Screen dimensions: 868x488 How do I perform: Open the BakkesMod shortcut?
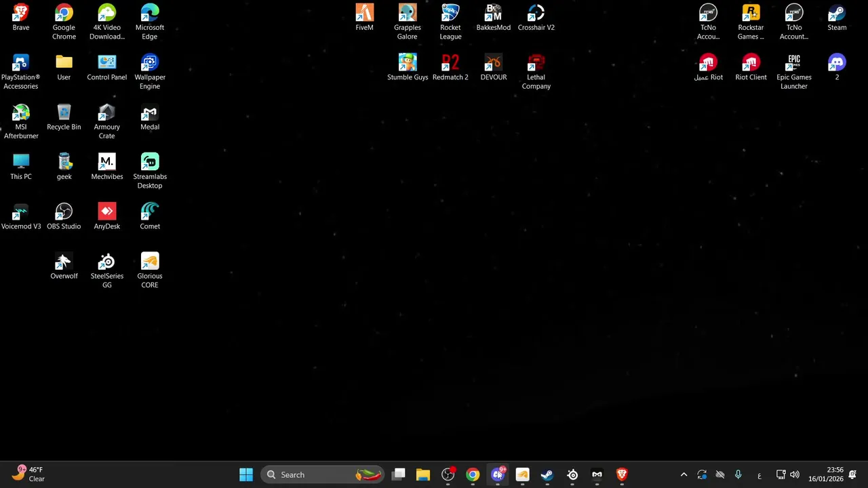click(x=493, y=18)
